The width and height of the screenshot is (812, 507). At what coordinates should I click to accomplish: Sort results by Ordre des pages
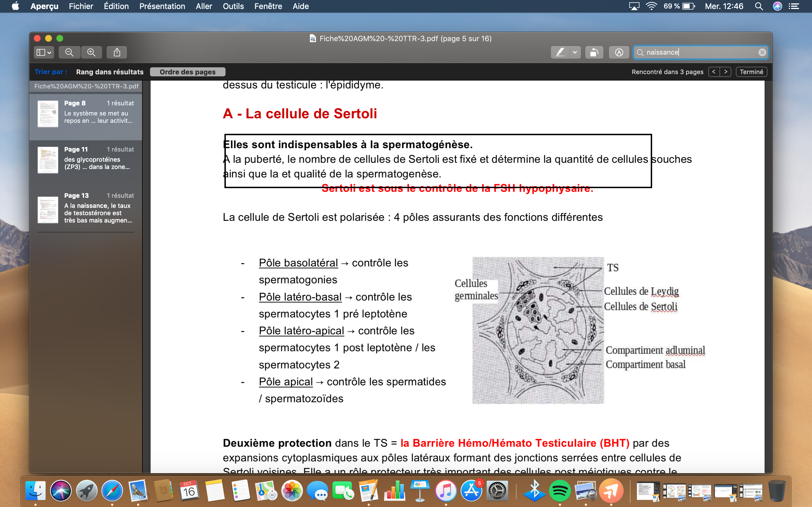(187, 72)
